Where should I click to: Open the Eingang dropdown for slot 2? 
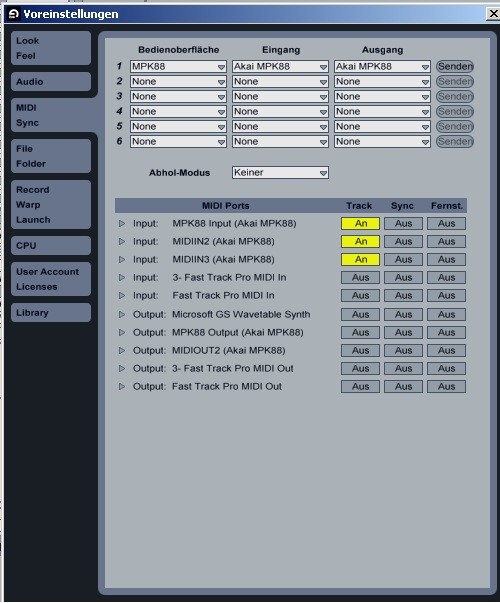coord(280,82)
